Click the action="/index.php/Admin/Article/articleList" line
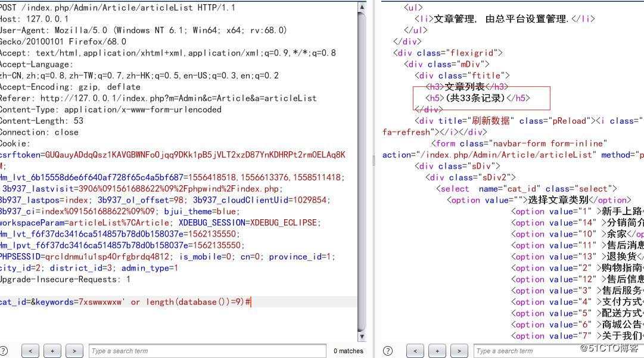Screen dimensions: 644x358 point(513,155)
